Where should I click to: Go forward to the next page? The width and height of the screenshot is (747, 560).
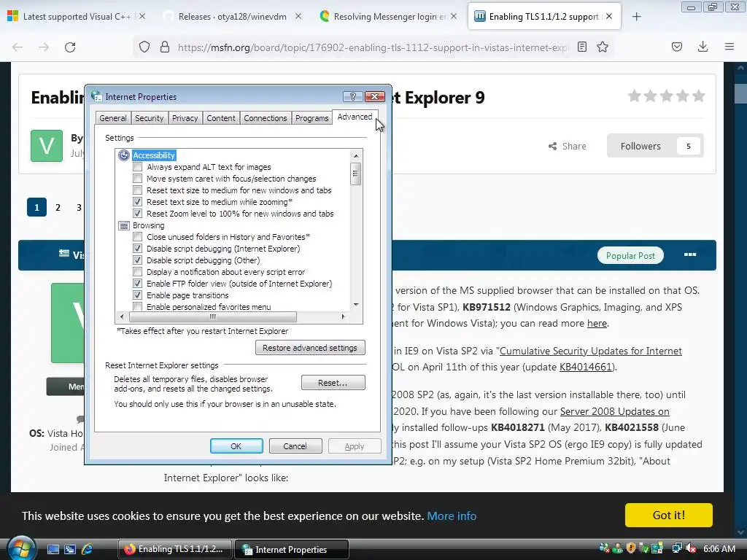click(44, 47)
